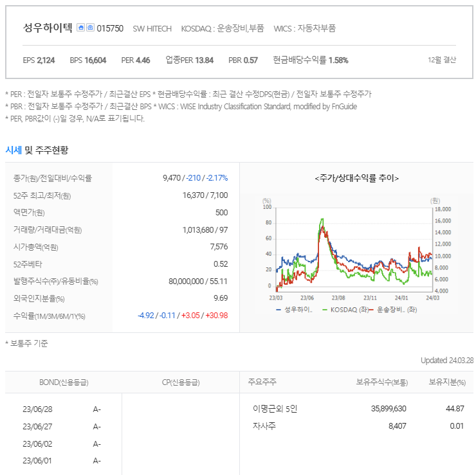Click the par value 500

(222, 212)
